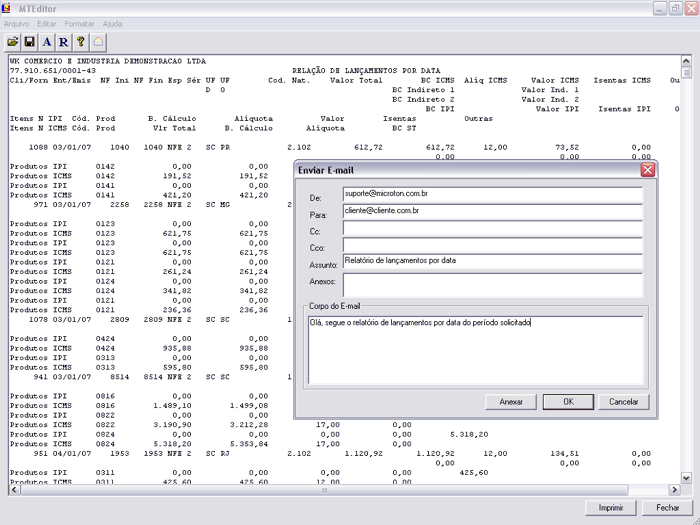Image resolution: width=700 pixels, height=525 pixels.
Task: Click into the Assunto subject field
Action: pyautogui.click(x=492, y=261)
